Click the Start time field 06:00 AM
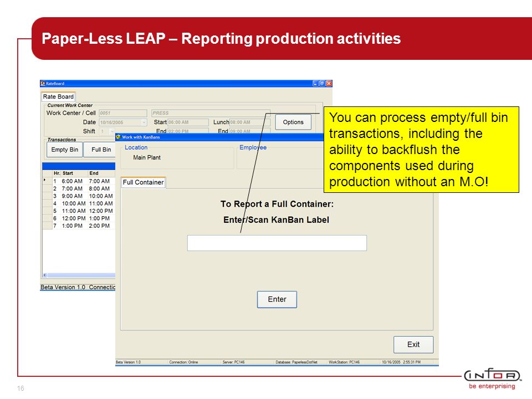Screen dimensions: 532x399 [x=188, y=122]
